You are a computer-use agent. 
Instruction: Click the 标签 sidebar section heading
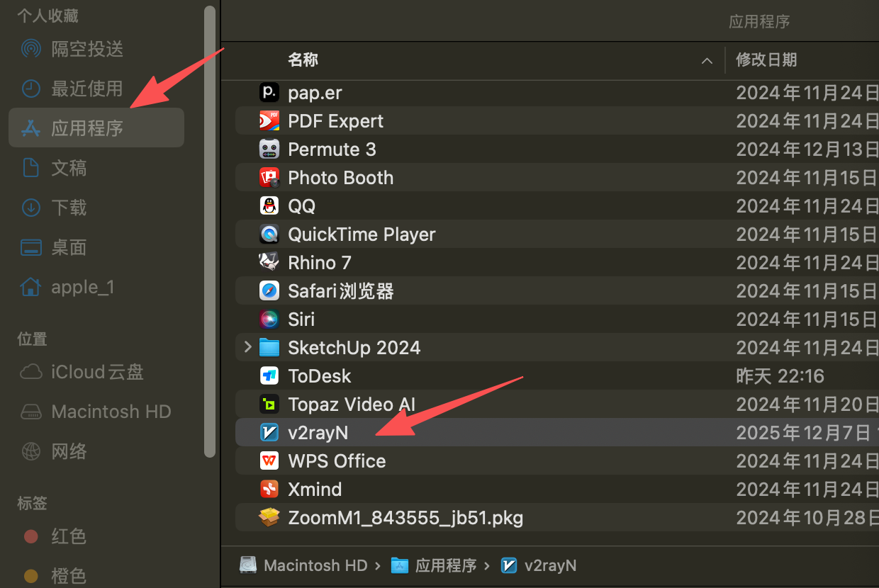point(32,503)
